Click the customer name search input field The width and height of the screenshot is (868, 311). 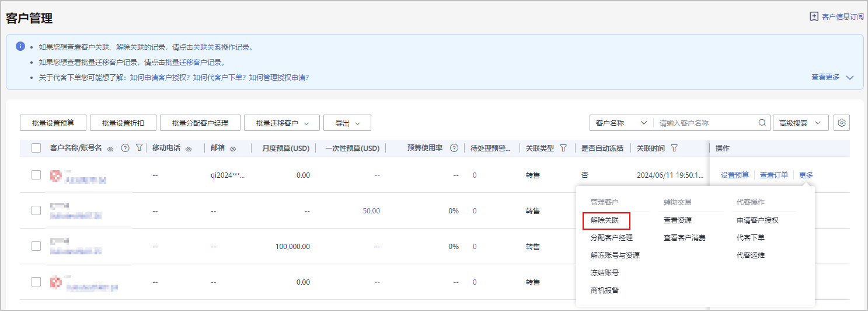pos(706,123)
